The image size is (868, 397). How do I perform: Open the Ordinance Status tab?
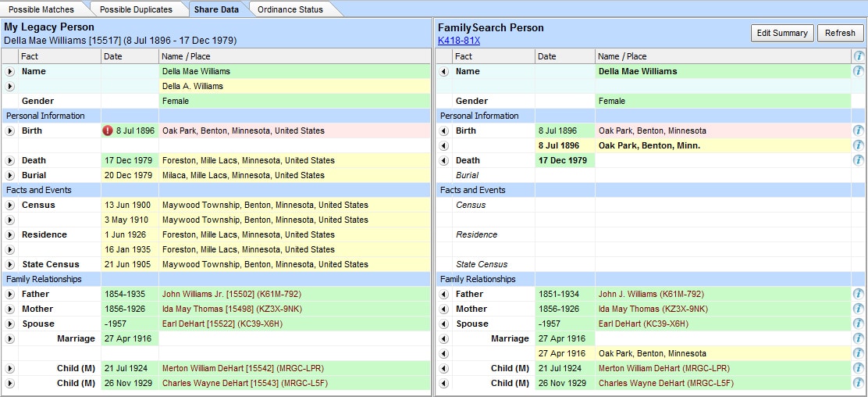[290, 9]
